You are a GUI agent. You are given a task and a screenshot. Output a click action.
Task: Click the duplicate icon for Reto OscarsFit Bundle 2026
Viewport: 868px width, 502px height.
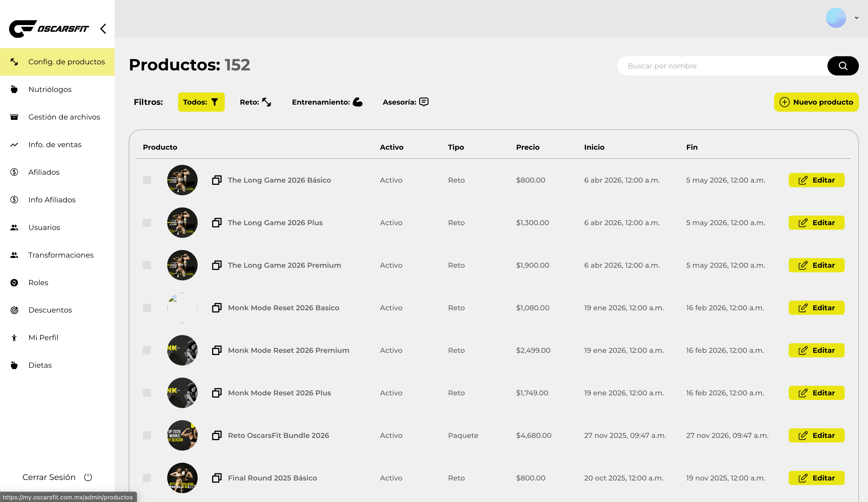(217, 435)
